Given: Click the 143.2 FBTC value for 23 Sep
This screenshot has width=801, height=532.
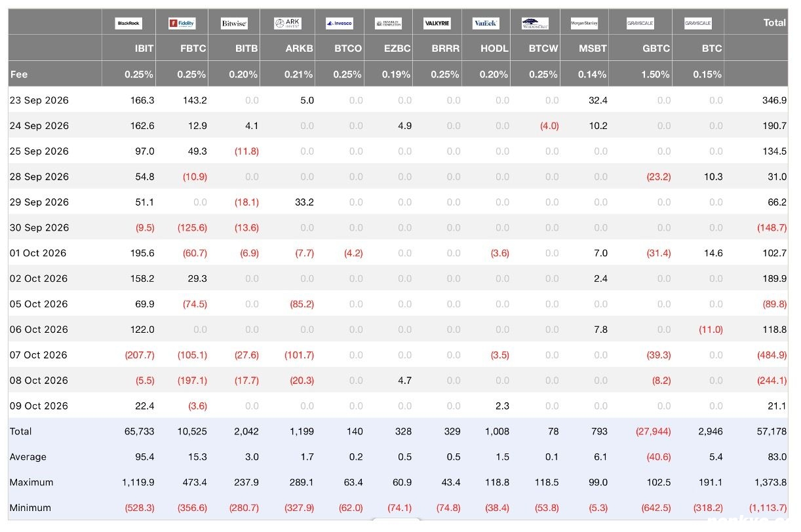Looking at the screenshot, I should (x=195, y=100).
